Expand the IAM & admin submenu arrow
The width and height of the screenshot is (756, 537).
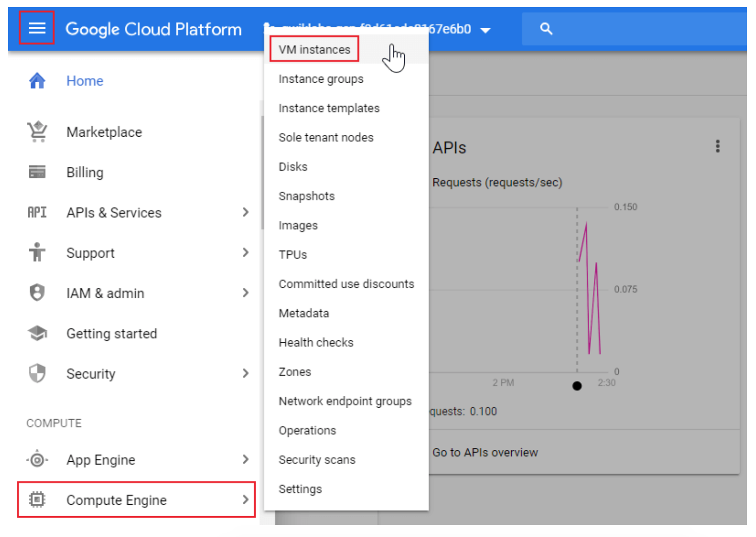tap(246, 293)
